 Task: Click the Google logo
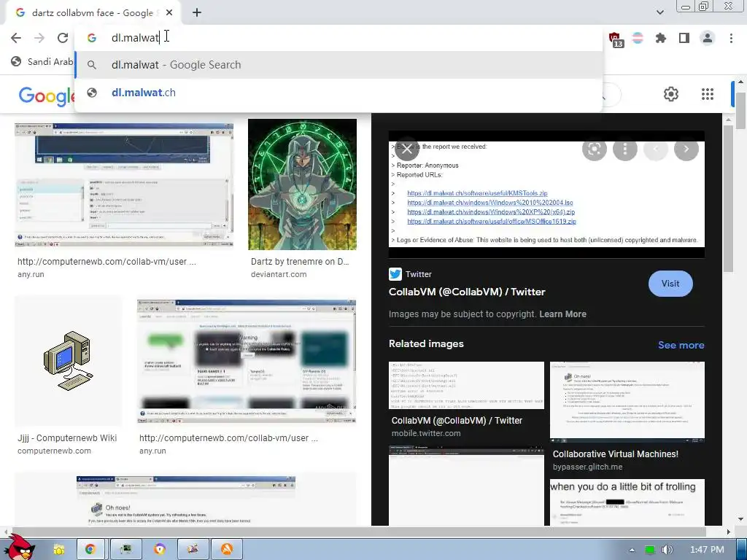(47, 96)
